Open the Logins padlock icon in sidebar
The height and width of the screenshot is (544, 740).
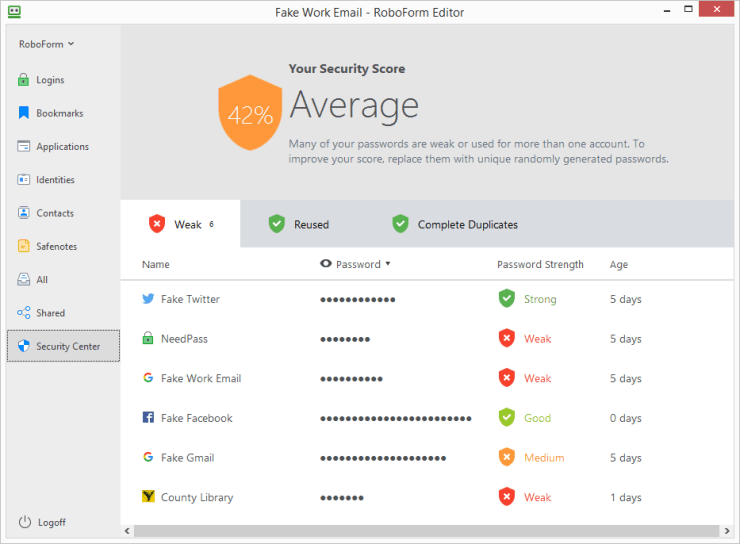point(24,80)
